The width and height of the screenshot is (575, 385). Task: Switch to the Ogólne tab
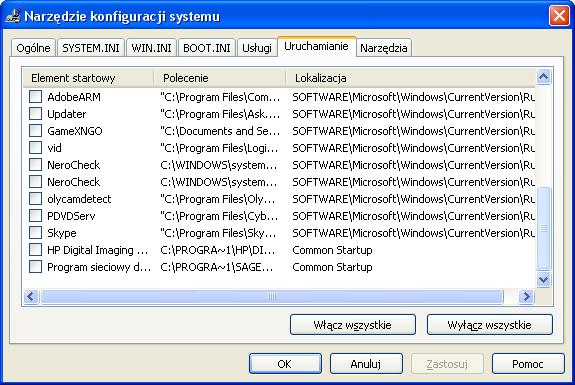click(33, 48)
